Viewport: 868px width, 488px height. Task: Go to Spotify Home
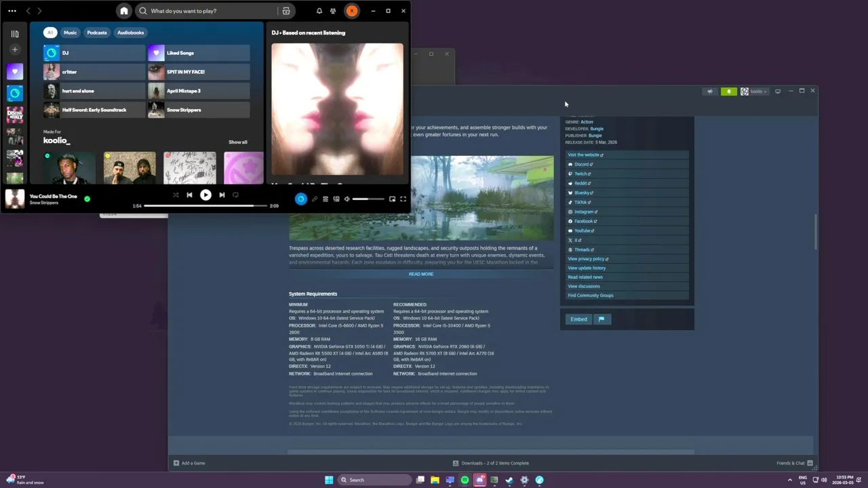(x=123, y=11)
